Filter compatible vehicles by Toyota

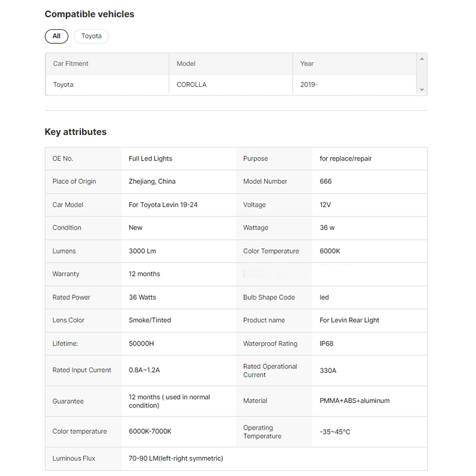92,36
